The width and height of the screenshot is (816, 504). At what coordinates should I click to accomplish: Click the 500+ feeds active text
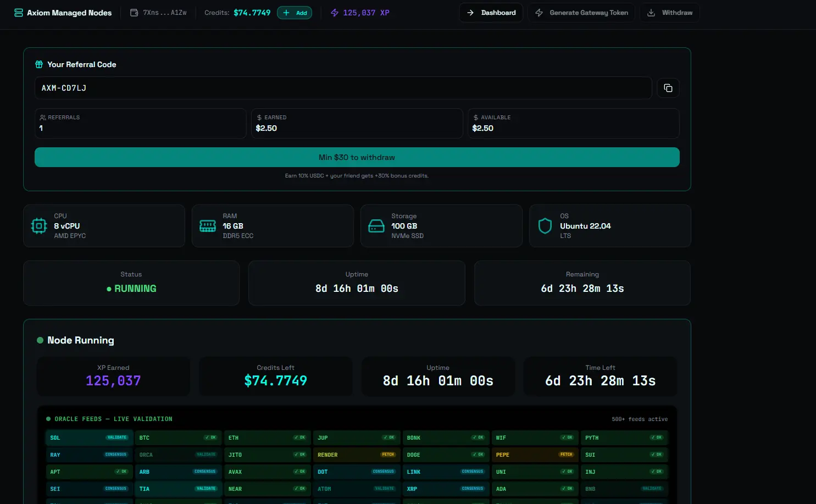pos(640,419)
